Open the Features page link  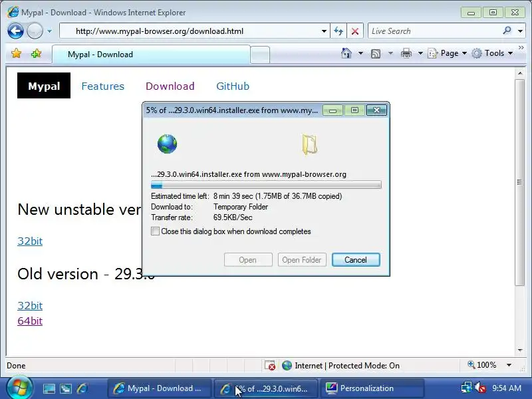tap(103, 86)
